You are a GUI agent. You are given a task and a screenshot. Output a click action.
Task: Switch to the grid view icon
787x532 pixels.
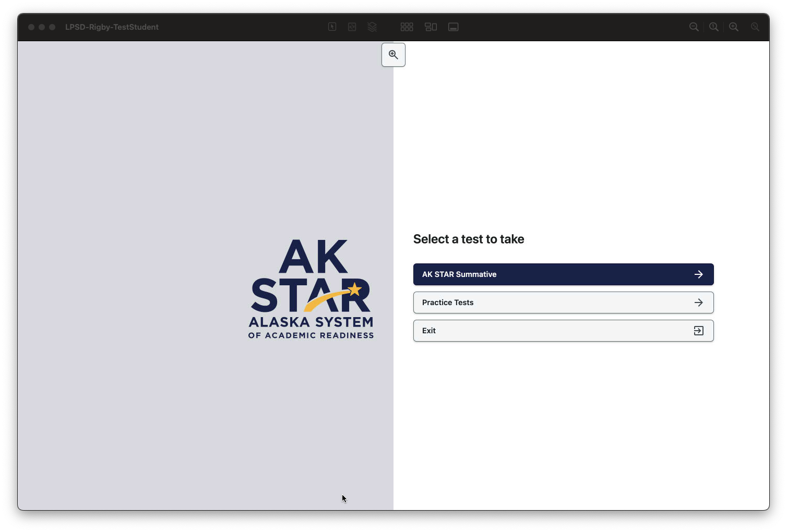click(407, 27)
